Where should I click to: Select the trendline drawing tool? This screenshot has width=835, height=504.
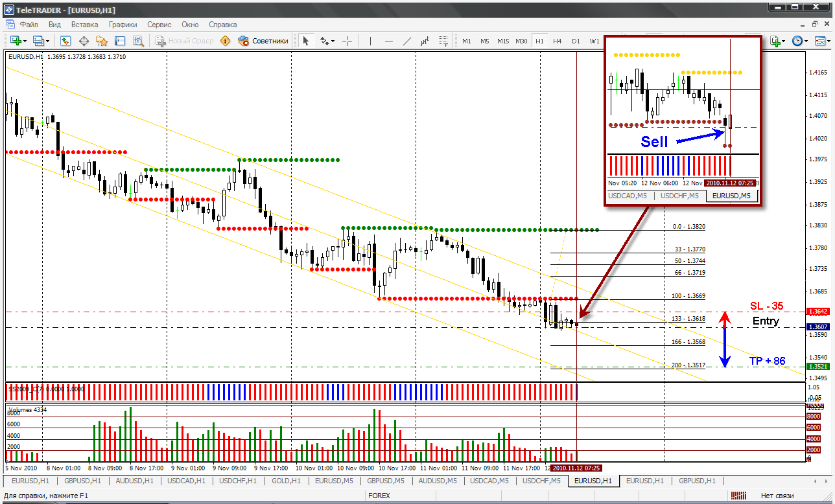[x=407, y=41]
